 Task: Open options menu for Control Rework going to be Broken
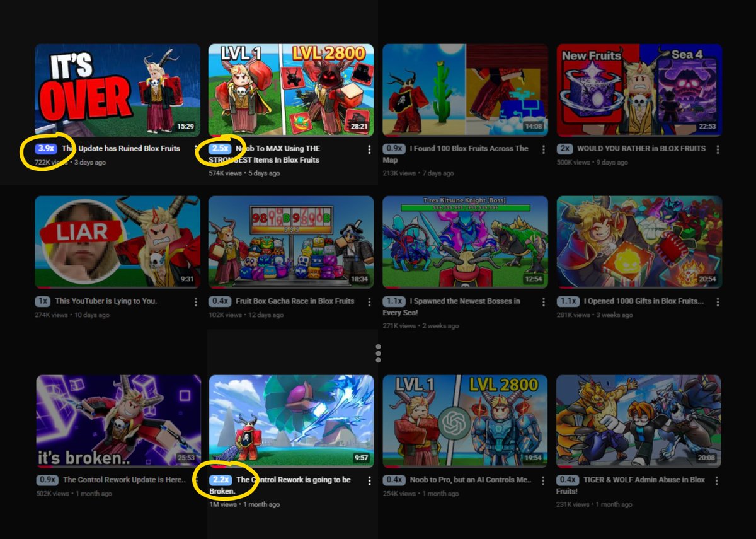tap(369, 480)
